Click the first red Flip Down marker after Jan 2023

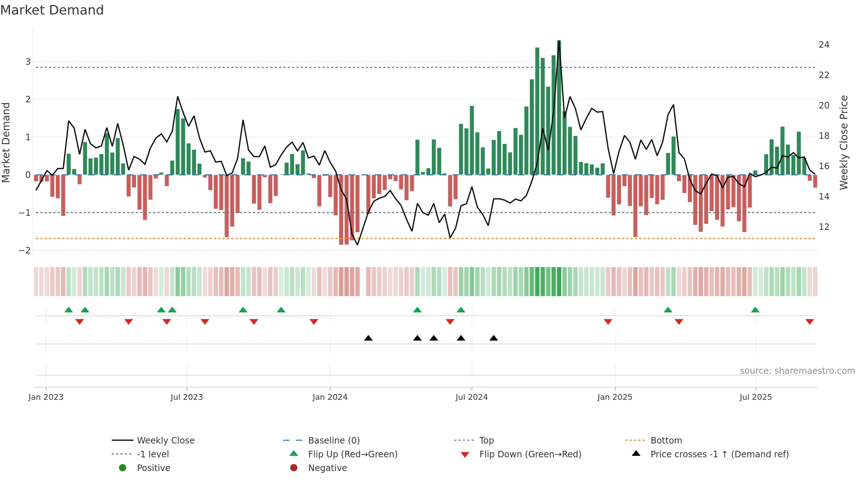click(x=80, y=322)
